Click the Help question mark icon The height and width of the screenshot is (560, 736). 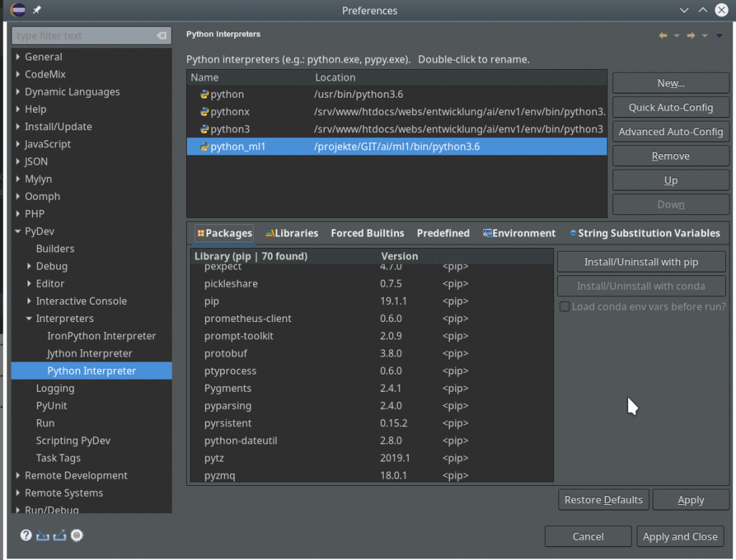26,535
